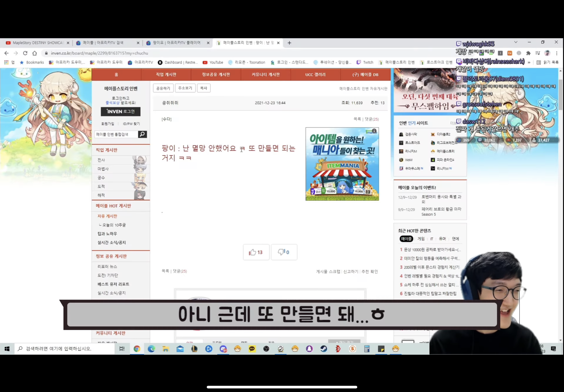Open the Chrome extensions puzzle icon
The width and height of the screenshot is (564, 392).
click(x=528, y=53)
